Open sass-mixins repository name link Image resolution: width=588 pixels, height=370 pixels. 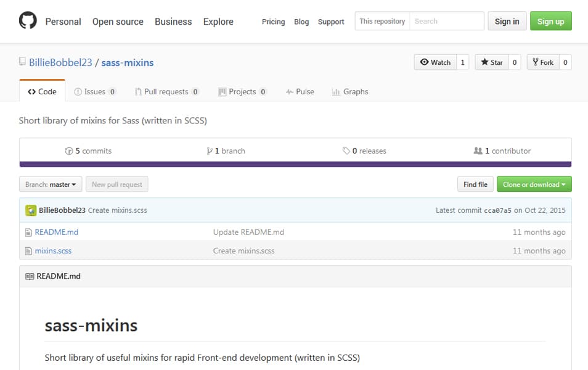(x=128, y=63)
